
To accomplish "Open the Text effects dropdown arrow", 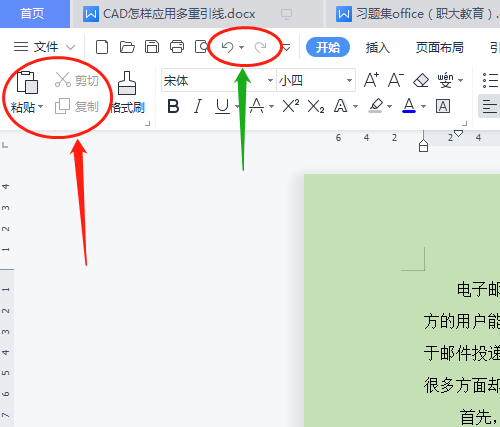I will 355,107.
